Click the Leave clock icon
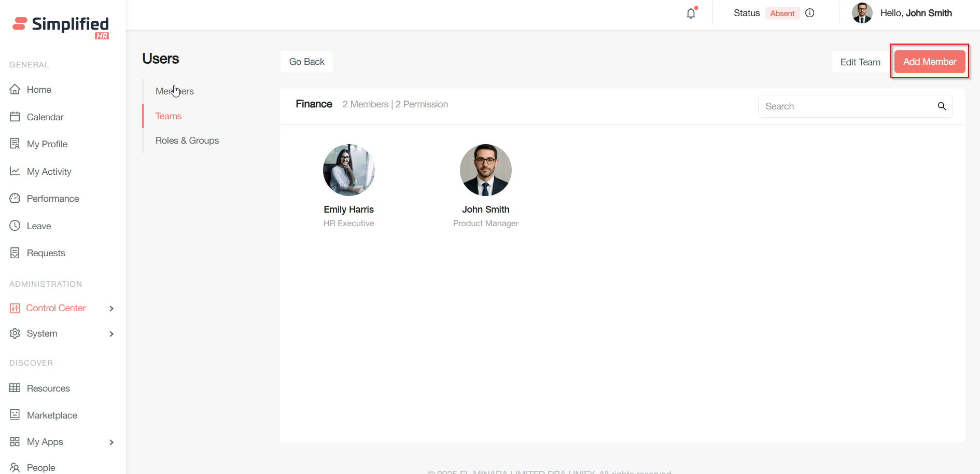Viewport: 980px width, 474px height. (15, 226)
